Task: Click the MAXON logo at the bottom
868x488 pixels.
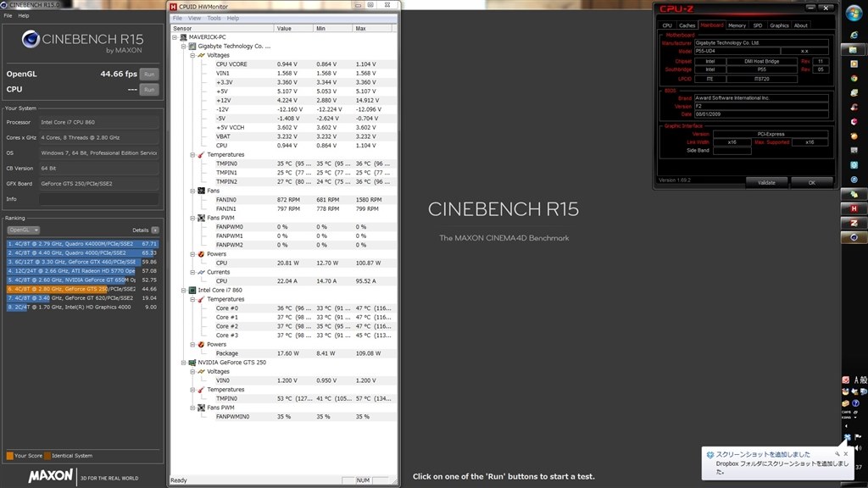Action: [x=50, y=476]
